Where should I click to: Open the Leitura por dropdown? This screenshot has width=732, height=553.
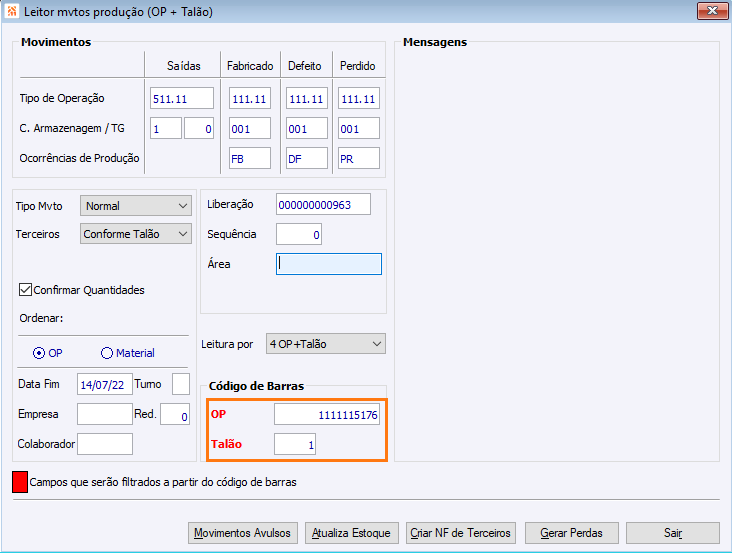point(326,344)
